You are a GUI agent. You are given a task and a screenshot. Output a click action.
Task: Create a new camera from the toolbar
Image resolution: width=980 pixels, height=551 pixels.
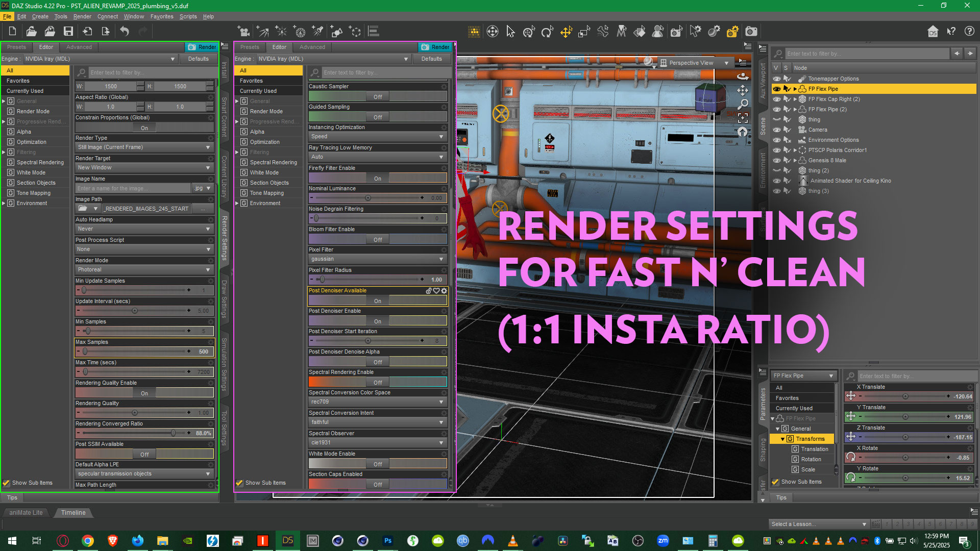pos(244,32)
